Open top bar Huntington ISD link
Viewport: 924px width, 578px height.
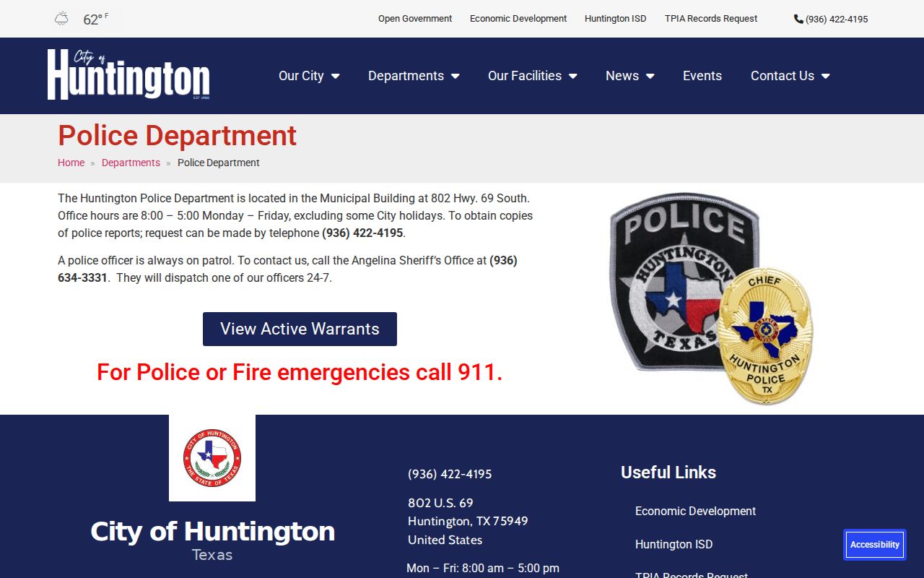[x=616, y=19]
